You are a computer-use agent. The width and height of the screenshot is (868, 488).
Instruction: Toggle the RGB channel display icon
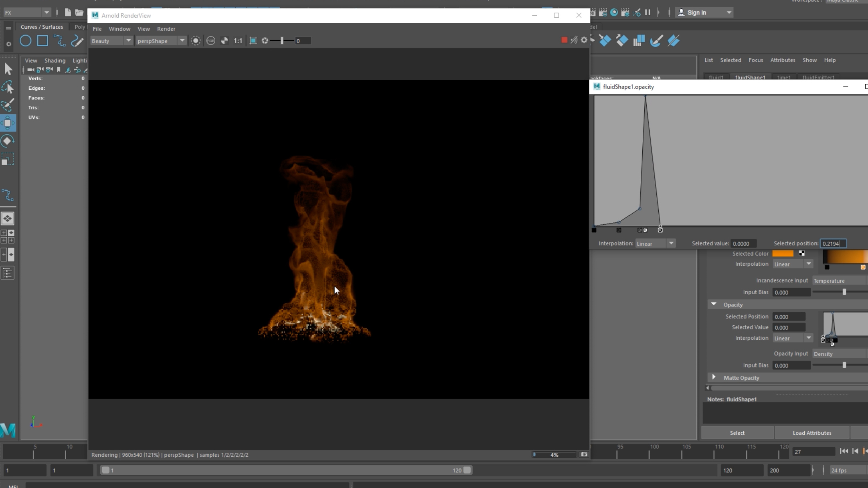click(x=210, y=41)
